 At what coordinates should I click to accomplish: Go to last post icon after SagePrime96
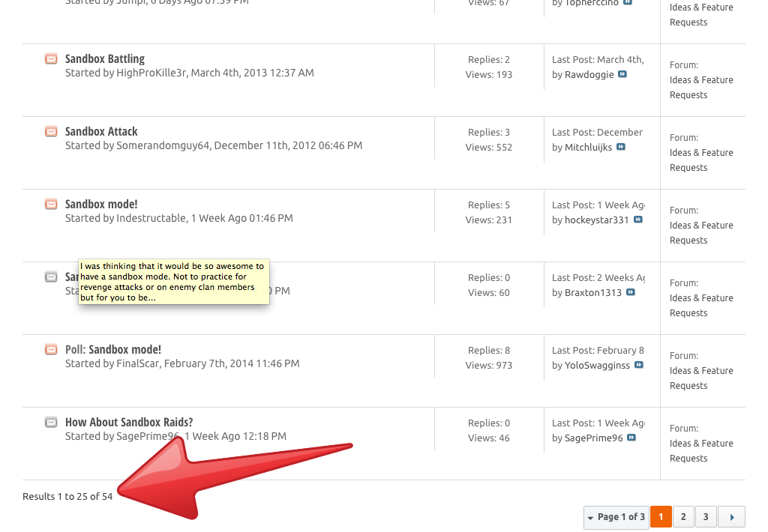click(631, 438)
